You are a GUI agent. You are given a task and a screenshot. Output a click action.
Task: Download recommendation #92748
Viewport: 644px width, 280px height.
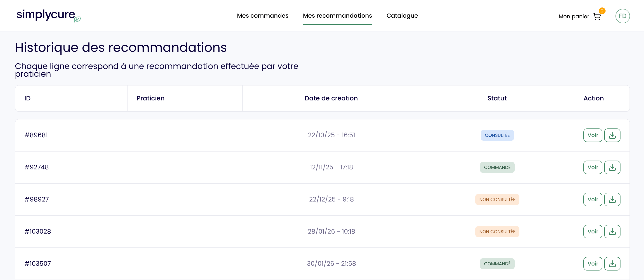[612, 167]
